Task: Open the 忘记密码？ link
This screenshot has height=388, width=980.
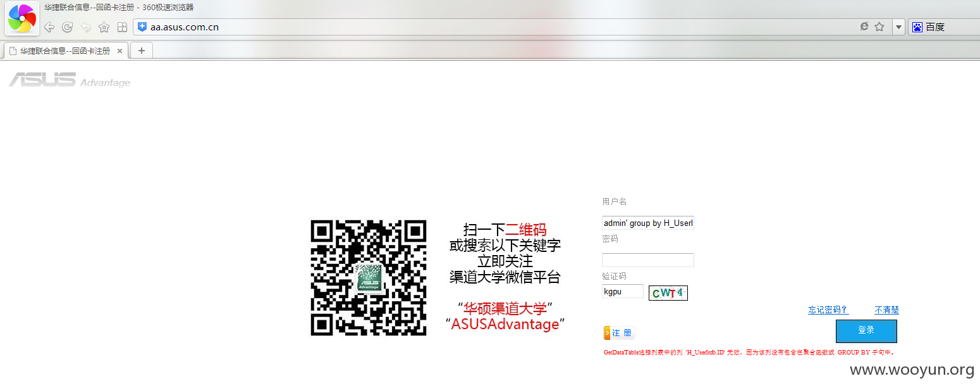Action: 828,310
